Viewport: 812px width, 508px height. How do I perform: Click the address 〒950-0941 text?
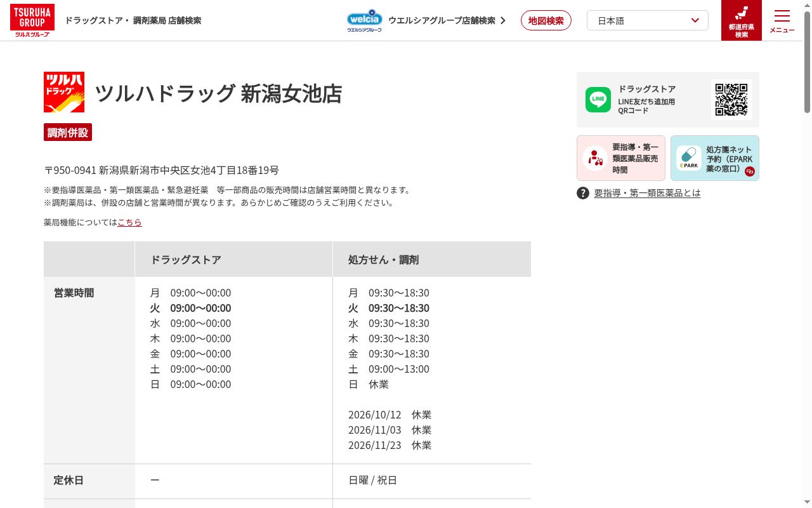click(x=161, y=170)
